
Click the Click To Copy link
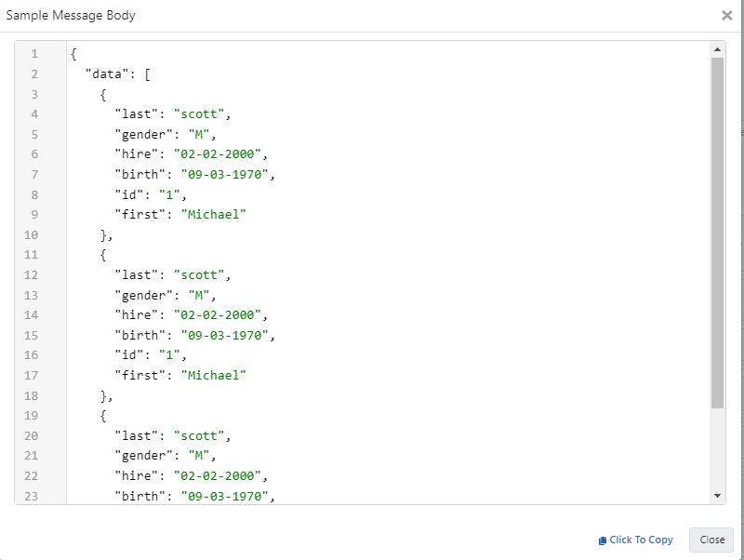pos(641,540)
